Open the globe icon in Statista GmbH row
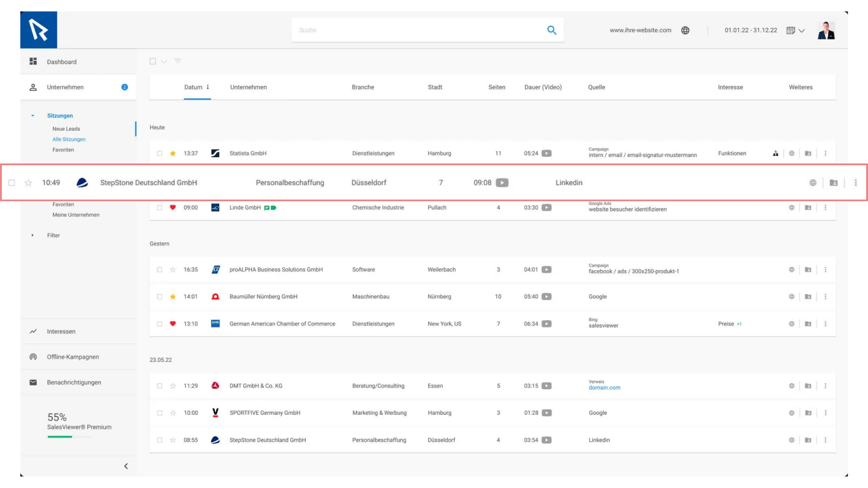The image size is (868, 488). tap(792, 153)
